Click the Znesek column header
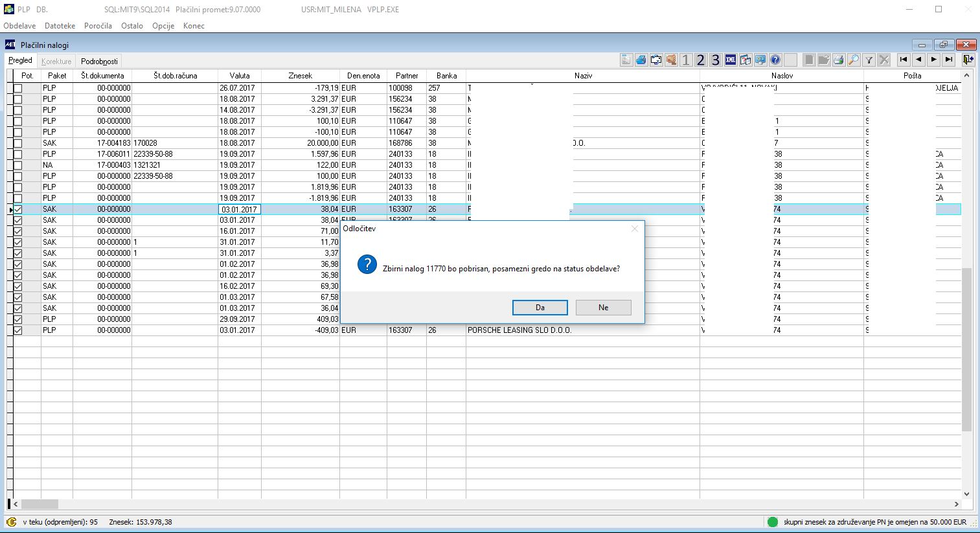 tap(300, 76)
